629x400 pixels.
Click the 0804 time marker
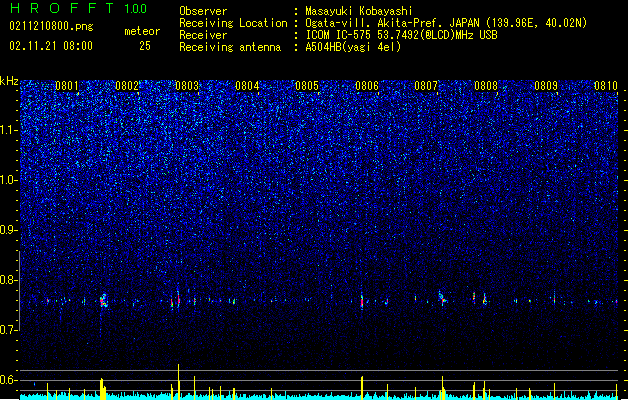pos(247,86)
